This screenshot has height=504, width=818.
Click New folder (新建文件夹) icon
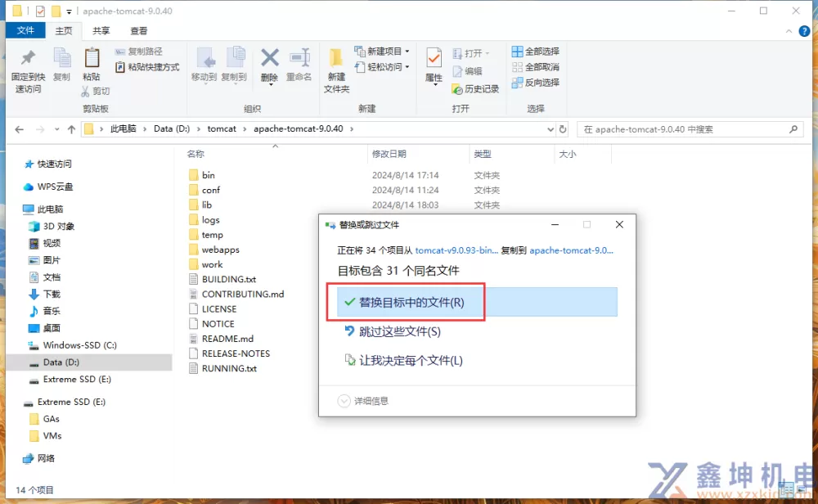pyautogui.click(x=336, y=57)
